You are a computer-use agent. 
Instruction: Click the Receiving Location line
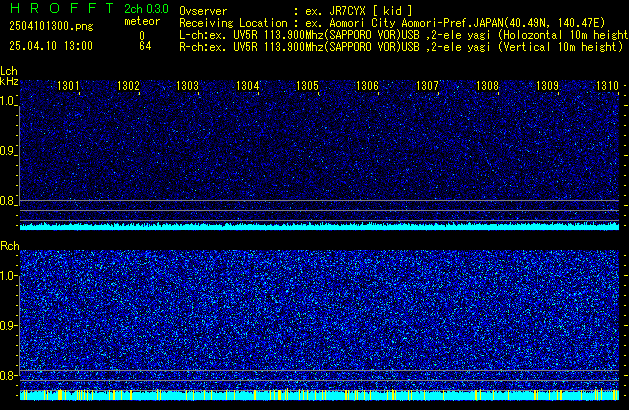392,23
